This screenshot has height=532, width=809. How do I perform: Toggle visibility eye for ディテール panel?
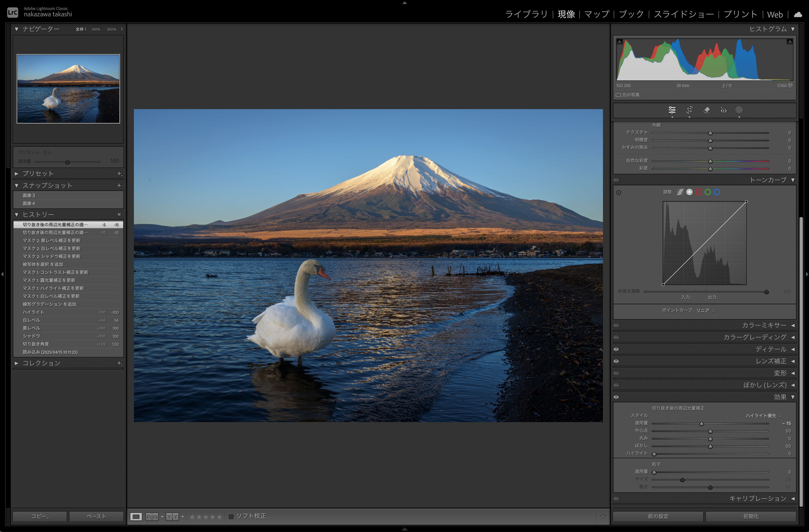click(x=616, y=349)
